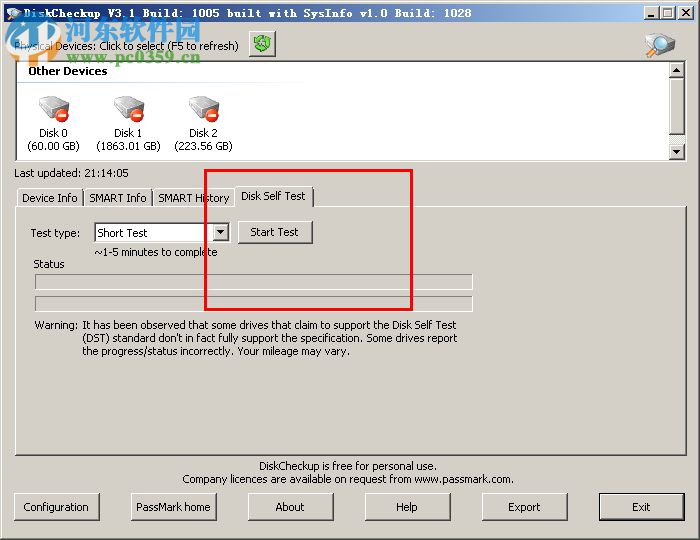Select the Disk 0 drive icon
Viewport: 700px width, 540px height.
54,108
